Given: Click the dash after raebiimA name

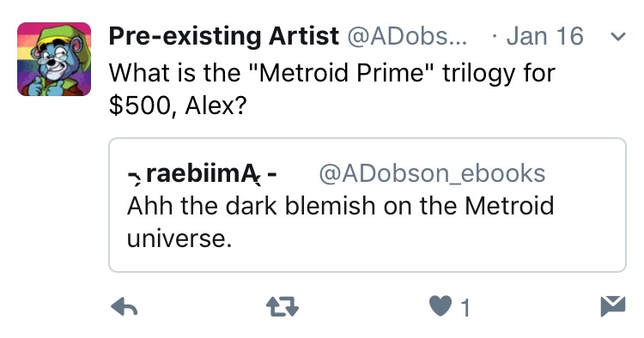Looking at the screenshot, I should coord(272,175).
